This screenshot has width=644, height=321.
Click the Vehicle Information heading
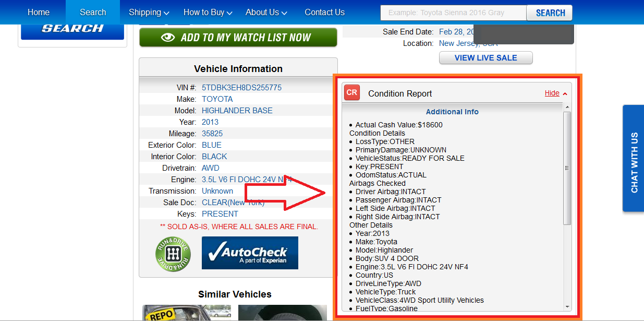coord(238,69)
